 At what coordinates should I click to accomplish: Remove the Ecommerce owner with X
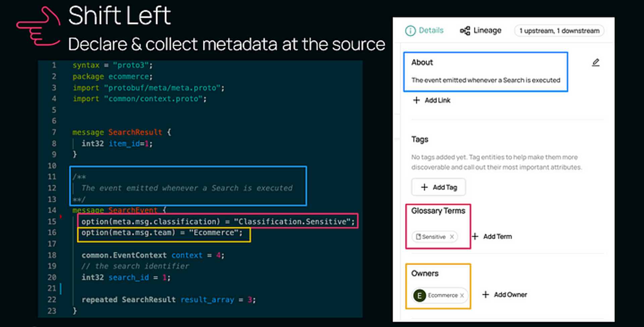tap(462, 295)
